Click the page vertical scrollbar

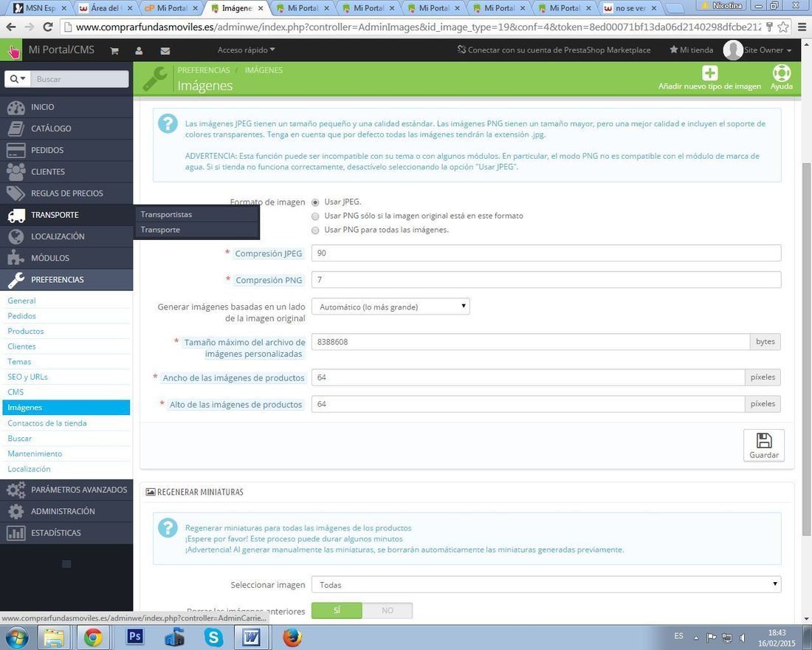pyautogui.click(x=806, y=350)
